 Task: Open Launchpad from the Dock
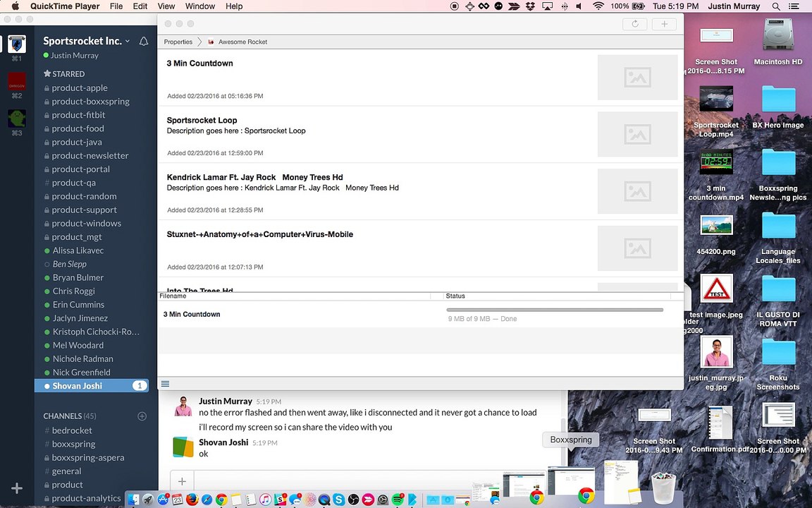tap(148, 500)
